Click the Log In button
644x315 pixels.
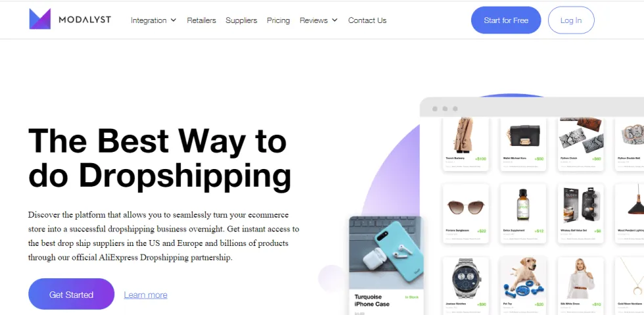(x=571, y=20)
